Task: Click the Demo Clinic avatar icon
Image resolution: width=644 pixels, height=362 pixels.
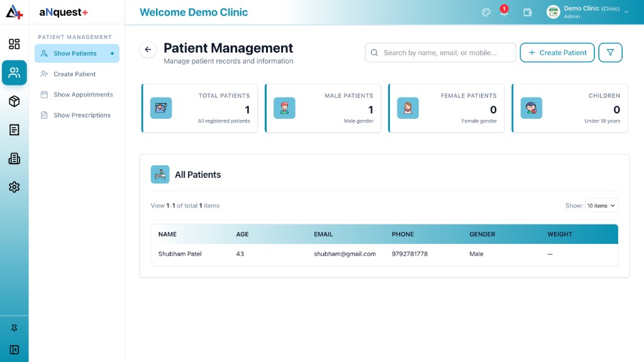Action: tap(553, 12)
